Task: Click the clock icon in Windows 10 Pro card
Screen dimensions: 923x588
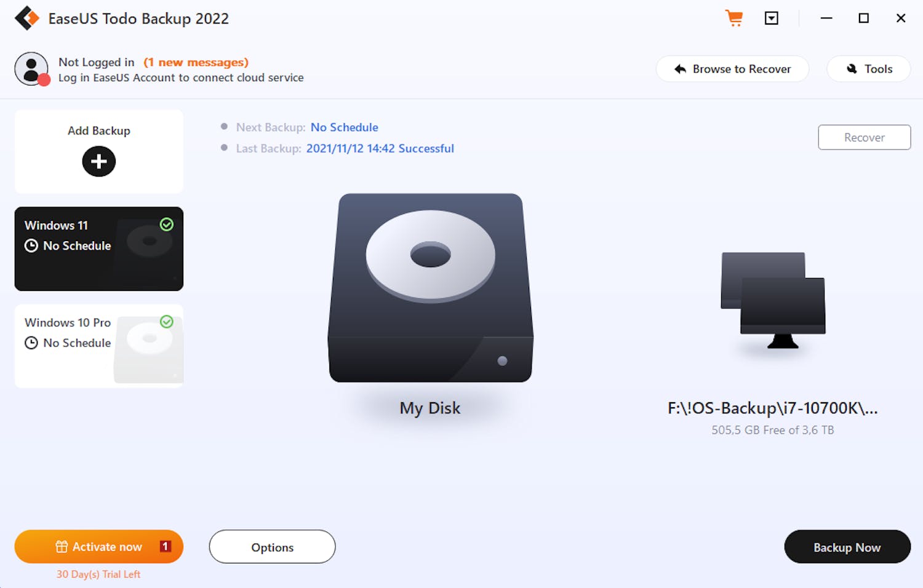Action: coord(31,343)
